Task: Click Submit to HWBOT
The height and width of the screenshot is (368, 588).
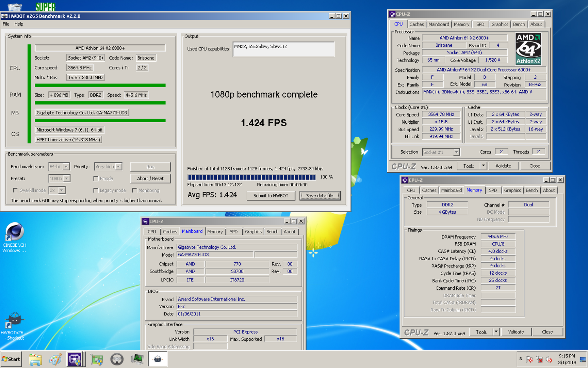Action: [271, 196]
